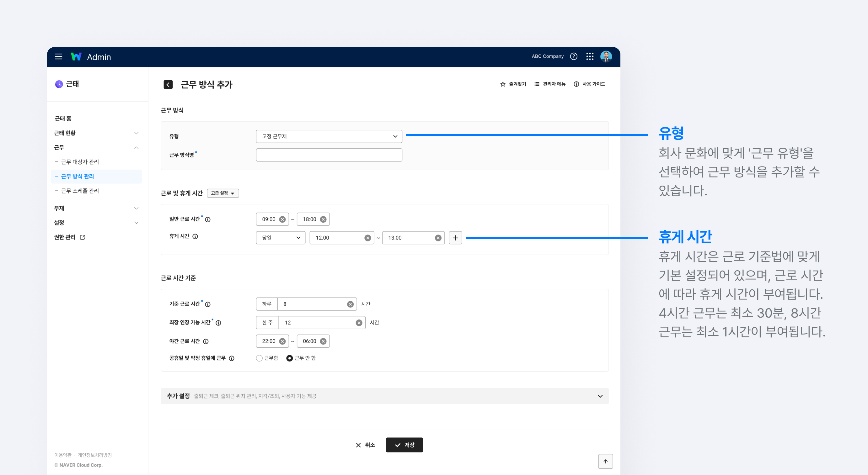Select the 근무 안 함 radio button

tap(289, 358)
